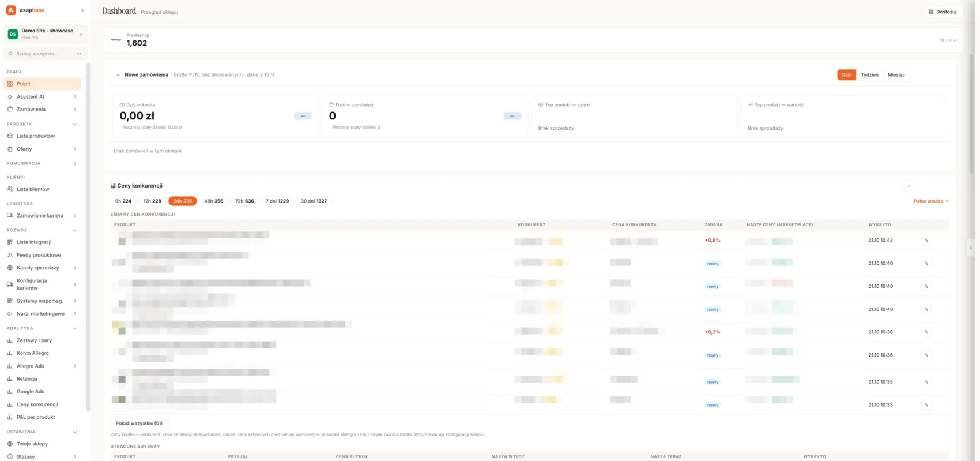Collapse the Nowe zamówienia panel chevron
The width and height of the screenshot is (980, 461).
pos(118,75)
